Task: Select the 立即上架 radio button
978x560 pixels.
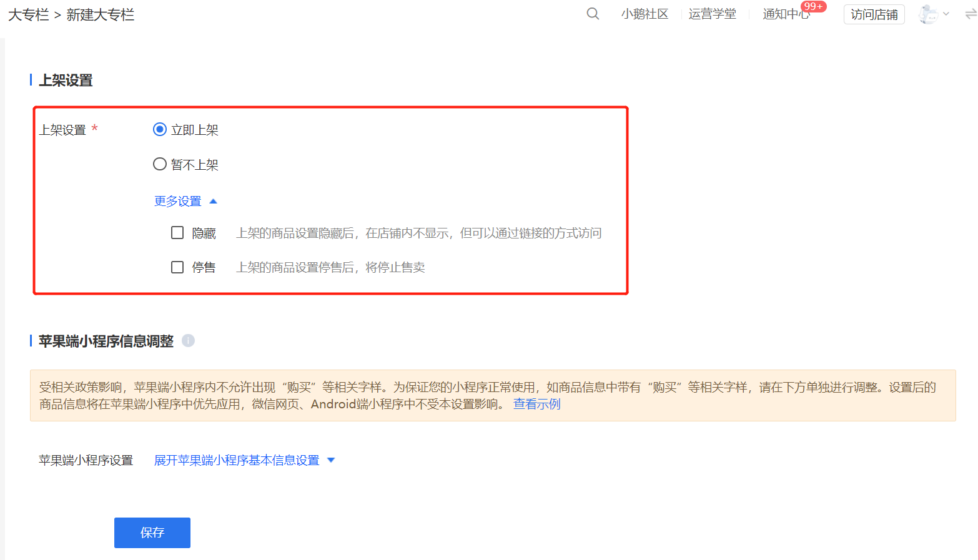Action: click(160, 129)
